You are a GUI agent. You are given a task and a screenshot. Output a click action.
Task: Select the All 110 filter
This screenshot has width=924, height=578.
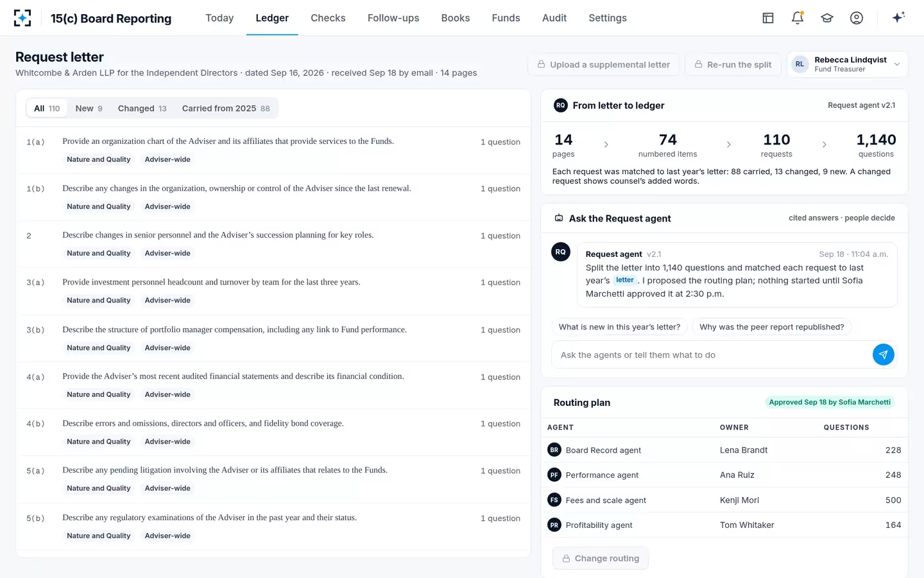(47, 109)
